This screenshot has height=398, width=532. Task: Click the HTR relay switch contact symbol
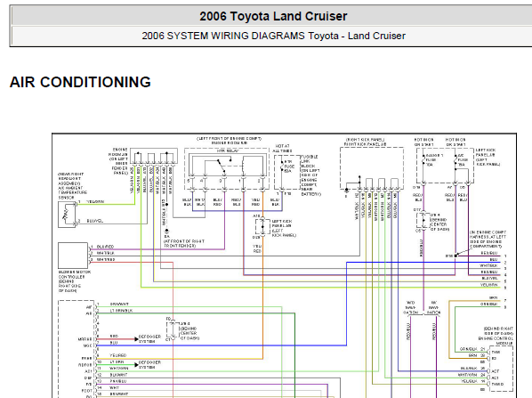(222, 167)
